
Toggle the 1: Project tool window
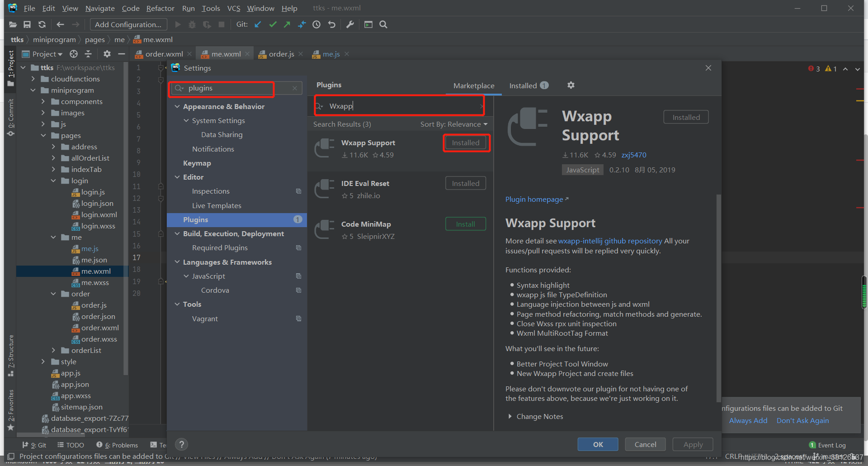11,69
